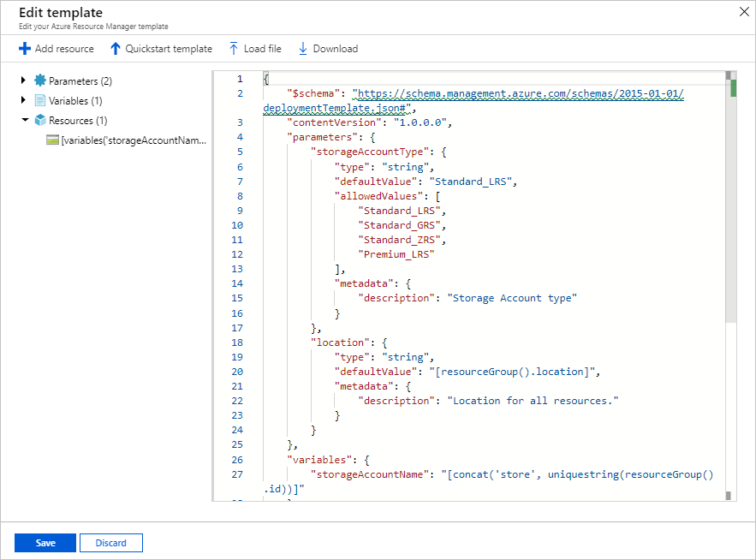
Task: Click the Quickstart template upload-arrow icon
Action: click(x=114, y=49)
